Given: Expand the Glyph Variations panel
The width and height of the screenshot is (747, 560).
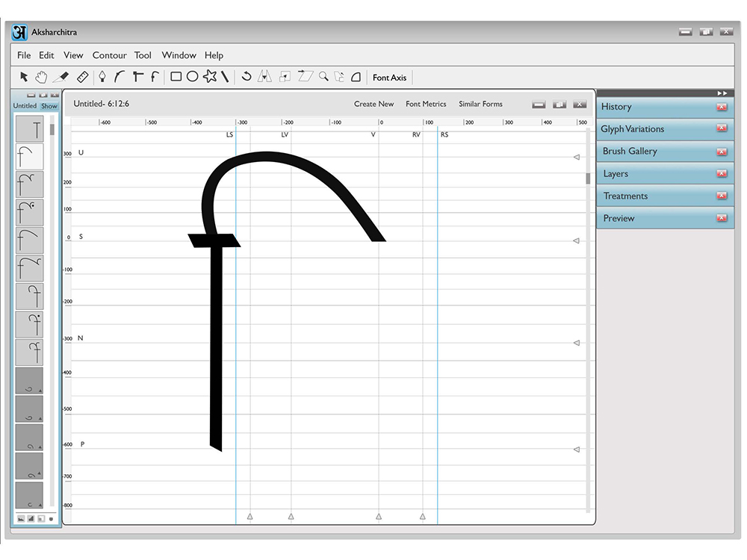Looking at the screenshot, I should (x=665, y=129).
